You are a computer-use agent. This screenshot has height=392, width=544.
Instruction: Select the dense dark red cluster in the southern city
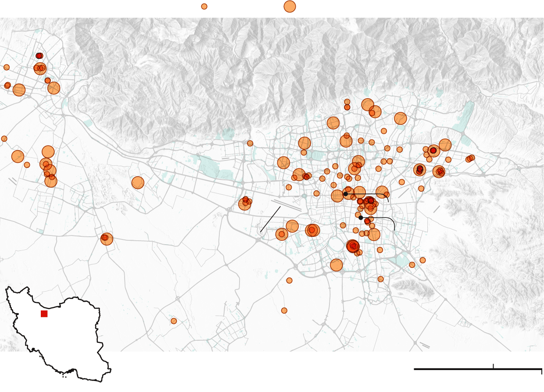pos(353,246)
